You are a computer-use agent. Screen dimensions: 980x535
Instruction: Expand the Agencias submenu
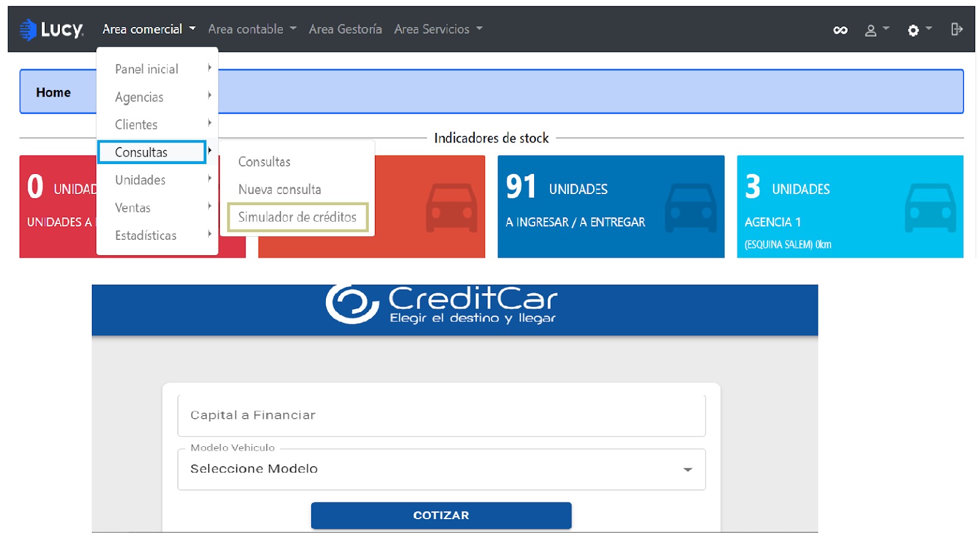pos(157,97)
